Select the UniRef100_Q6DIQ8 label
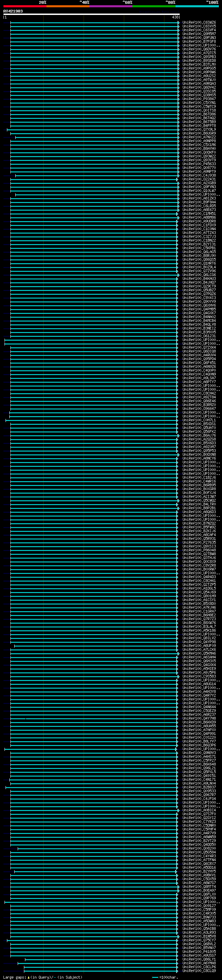This screenshot has height=980, width=222. 199,351
